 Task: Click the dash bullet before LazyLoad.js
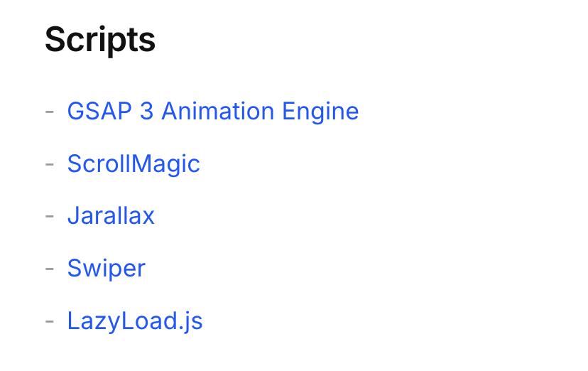[x=50, y=321]
